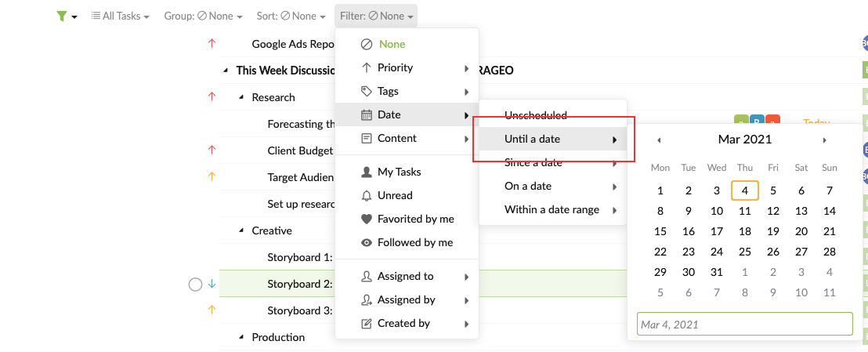The height and width of the screenshot is (352, 868).
Task: Choose the My Tasks person icon
Action: point(366,172)
